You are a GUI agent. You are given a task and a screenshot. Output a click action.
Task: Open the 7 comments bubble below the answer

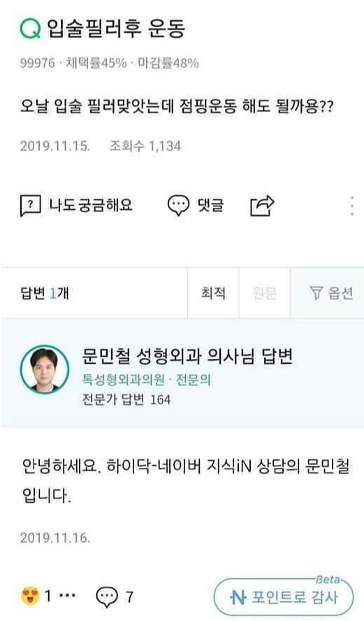pyautogui.click(x=107, y=597)
